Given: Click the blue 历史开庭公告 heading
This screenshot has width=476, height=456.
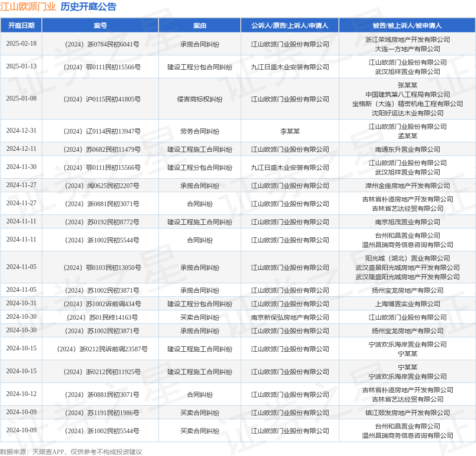Looking at the screenshot, I should click(x=88, y=7).
